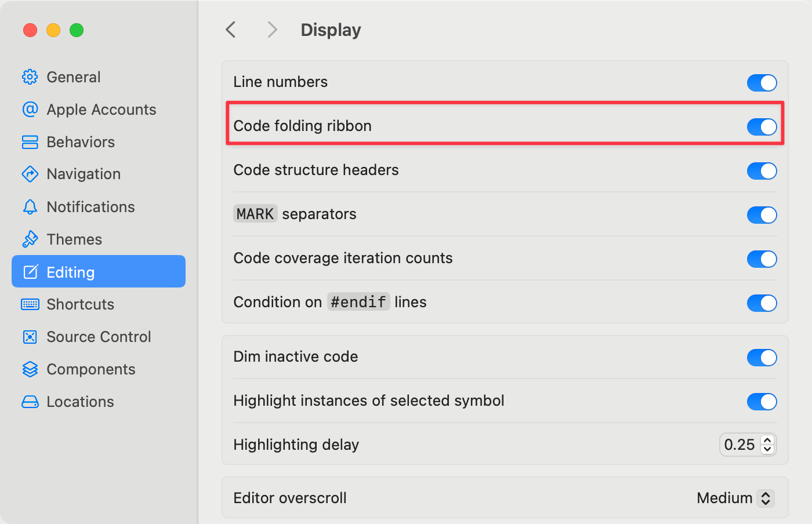Screen dimensions: 812x524
Task: Click the Highlighting delay value field
Action: click(x=739, y=445)
